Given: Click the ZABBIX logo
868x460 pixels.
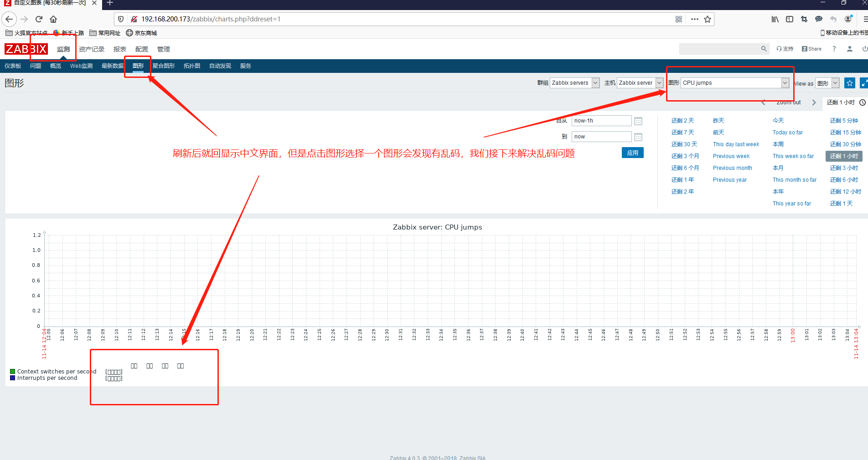Looking at the screenshot, I should (x=26, y=49).
